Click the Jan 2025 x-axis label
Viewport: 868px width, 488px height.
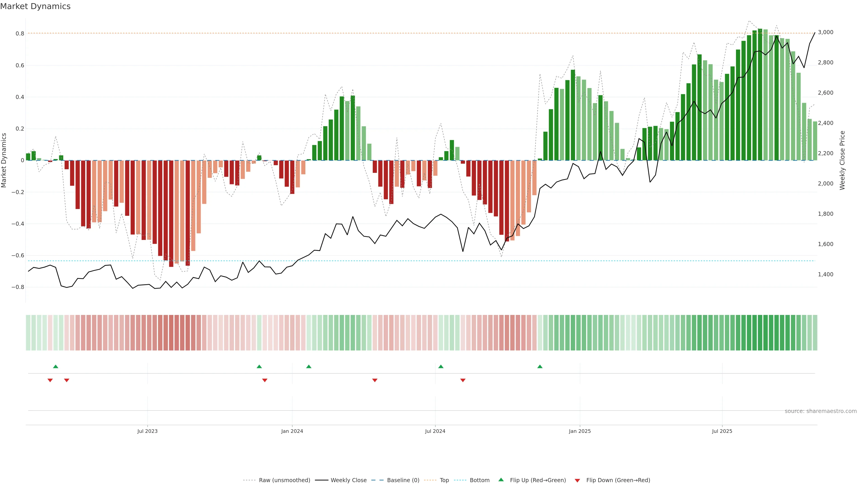click(x=580, y=431)
